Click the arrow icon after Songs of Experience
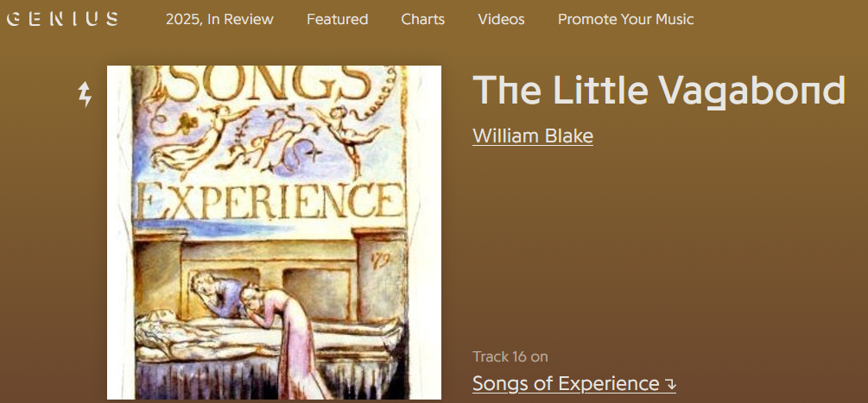Image resolution: width=868 pixels, height=403 pixels. coord(671,385)
